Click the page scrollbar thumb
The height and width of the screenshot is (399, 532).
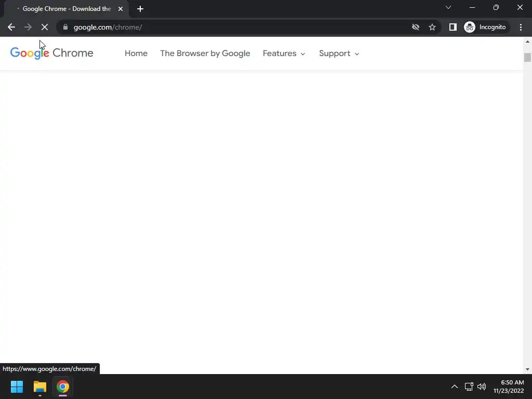(527, 57)
